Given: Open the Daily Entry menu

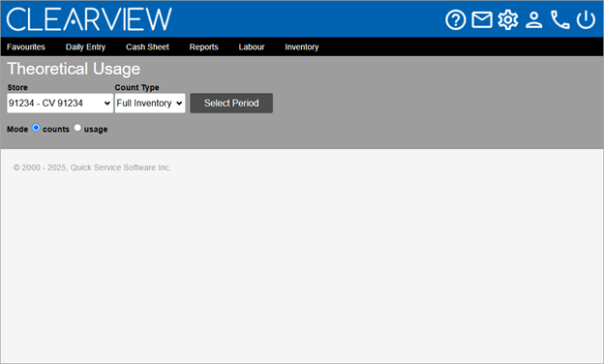Looking at the screenshot, I should [x=85, y=47].
